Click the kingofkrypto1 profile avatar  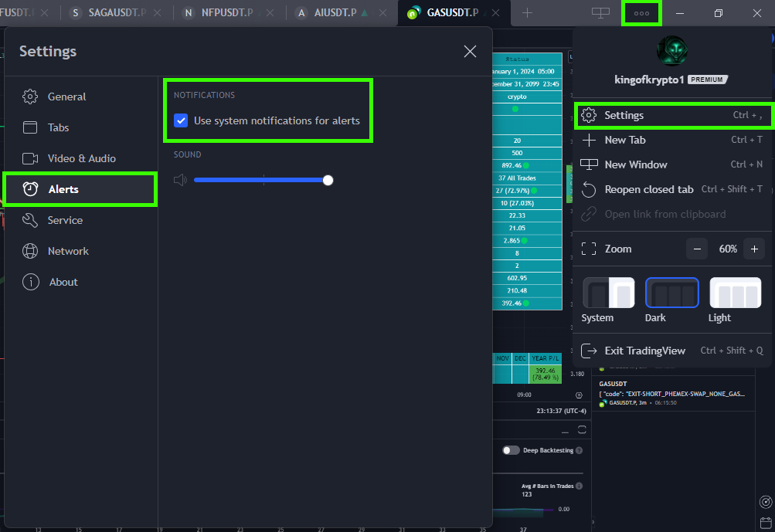click(671, 51)
